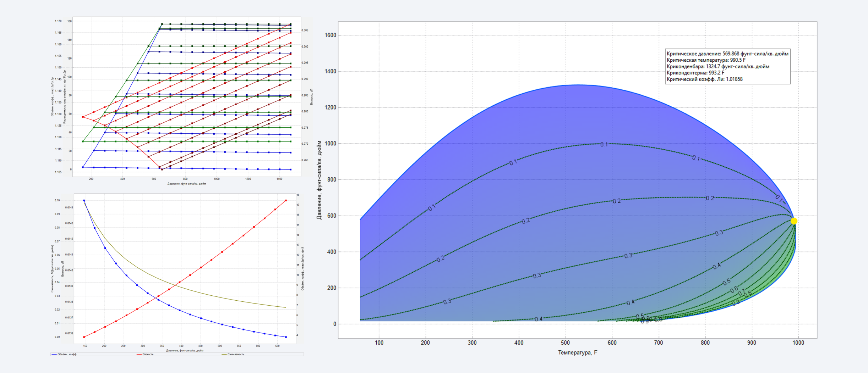
Task: Select the yellow critical point marker
Action: [794, 221]
